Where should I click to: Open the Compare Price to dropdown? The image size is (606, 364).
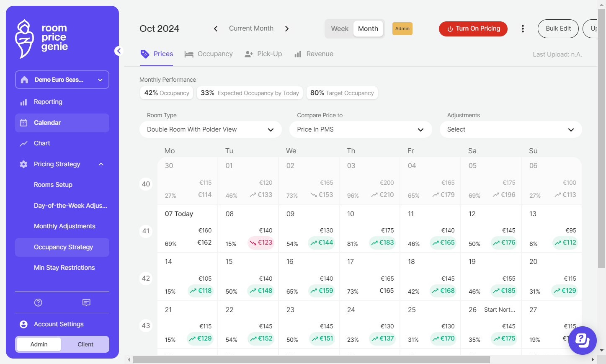point(361,129)
